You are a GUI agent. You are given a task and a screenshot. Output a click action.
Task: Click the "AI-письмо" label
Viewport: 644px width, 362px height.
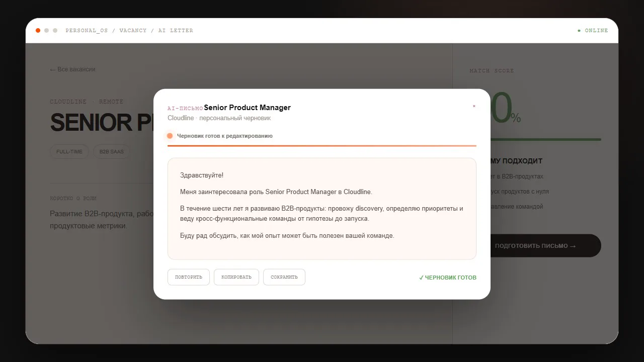(x=185, y=108)
